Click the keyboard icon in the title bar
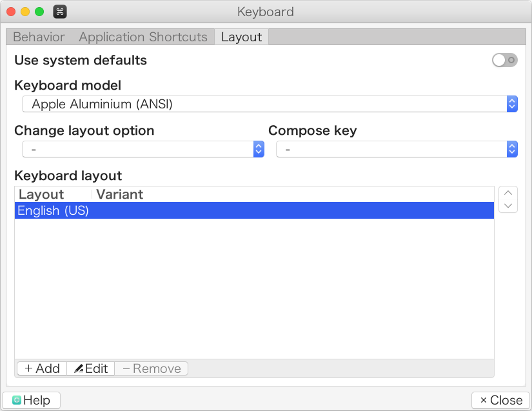The height and width of the screenshot is (411, 532). tap(59, 12)
